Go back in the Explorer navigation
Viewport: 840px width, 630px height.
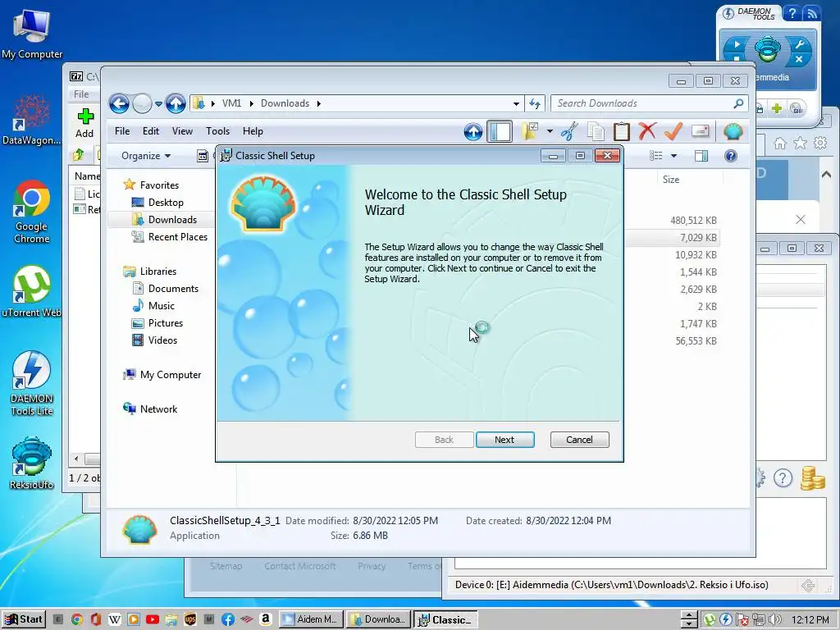[119, 103]
